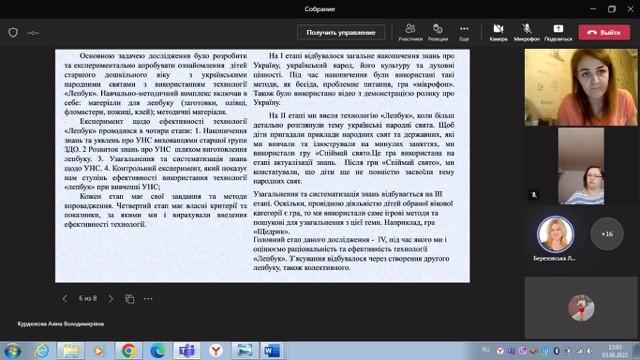Viewport: 640px width, 360px height.
Task: Open the slide grid view icon
Action: tap(129, 299)
